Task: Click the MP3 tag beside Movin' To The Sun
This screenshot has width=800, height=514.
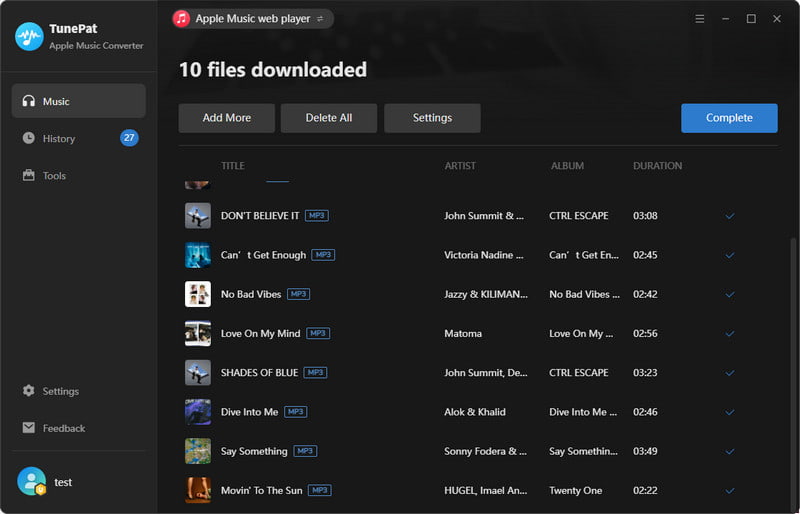Action: [x=320, y=491]
